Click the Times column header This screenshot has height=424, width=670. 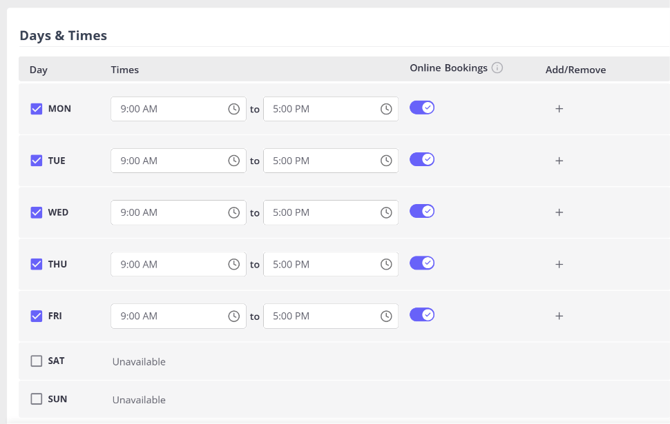(x=125, y=70)
